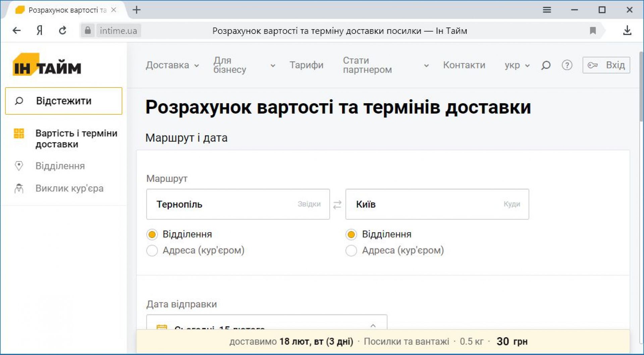Select 'Адреса (кур'єром)' for the origin
644x355 pixels.
(152, 251)
